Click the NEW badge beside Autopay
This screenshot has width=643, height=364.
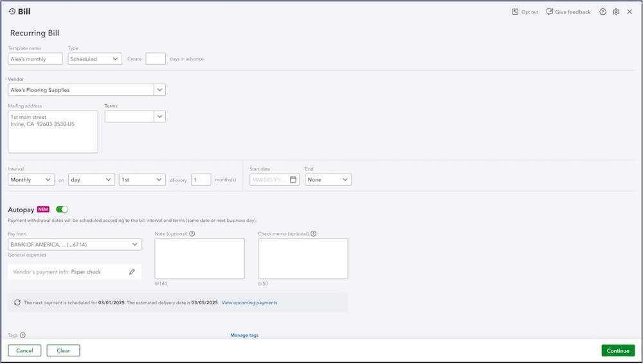(x=43, y=209)
